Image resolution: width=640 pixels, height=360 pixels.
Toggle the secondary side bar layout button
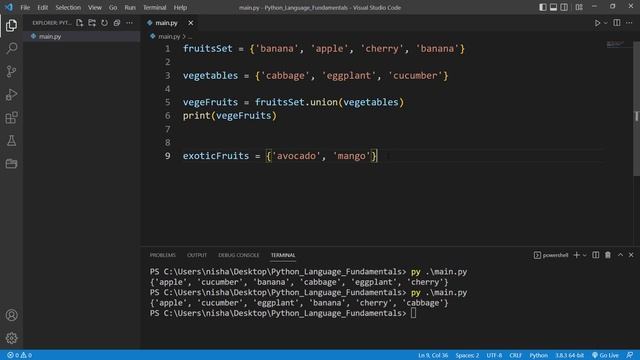564,7
